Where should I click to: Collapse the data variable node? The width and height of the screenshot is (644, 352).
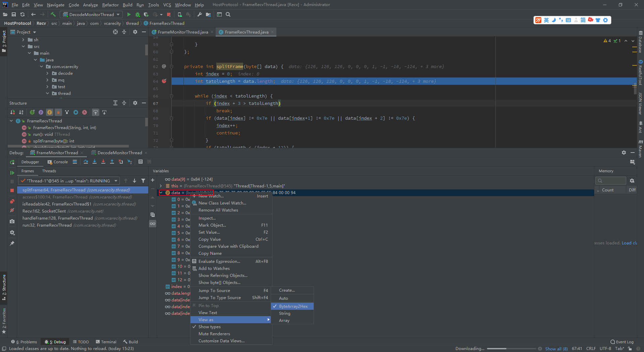[x=161, y=193]
